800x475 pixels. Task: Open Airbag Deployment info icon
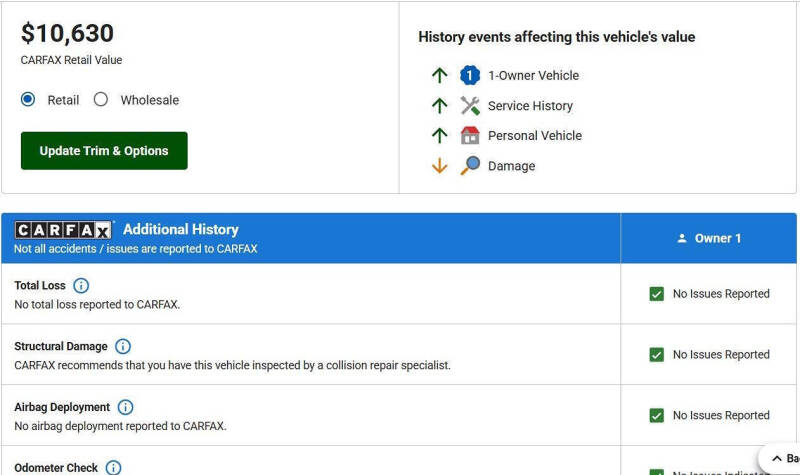126,407
